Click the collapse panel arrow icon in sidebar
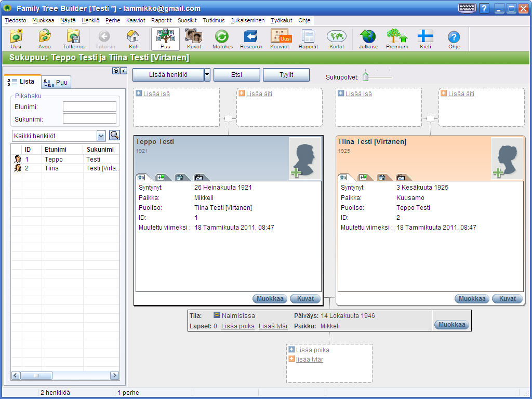Viewport: 532px width, 399px height. [124, 71]
